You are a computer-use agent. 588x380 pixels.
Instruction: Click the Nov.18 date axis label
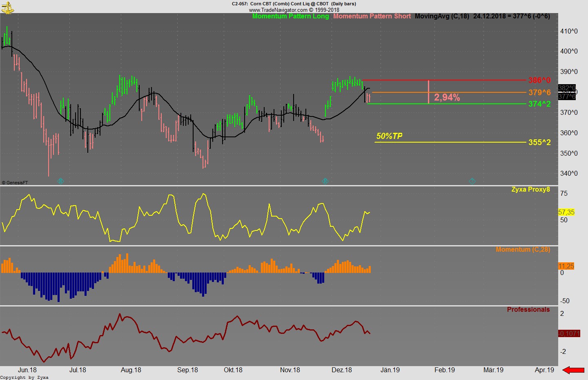(x=290, y=370)
